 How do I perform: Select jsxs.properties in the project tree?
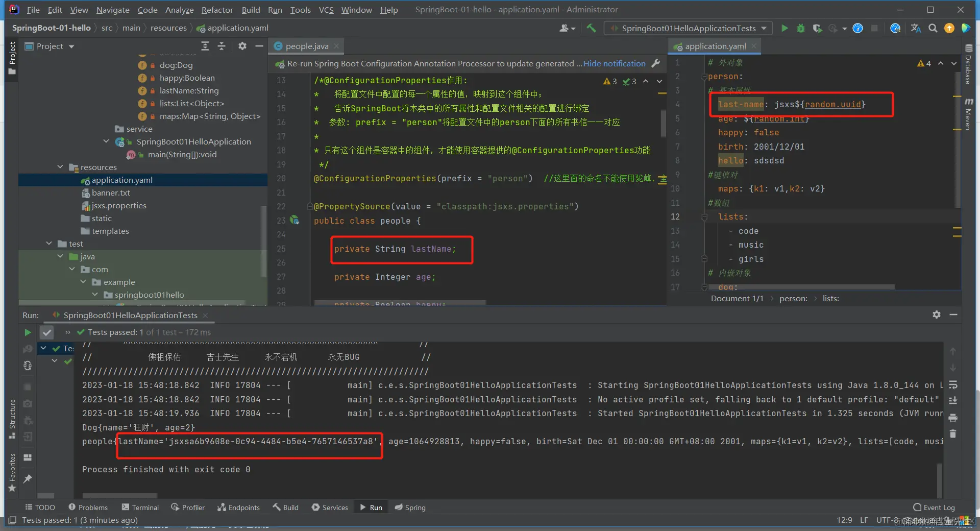point(119,205)
